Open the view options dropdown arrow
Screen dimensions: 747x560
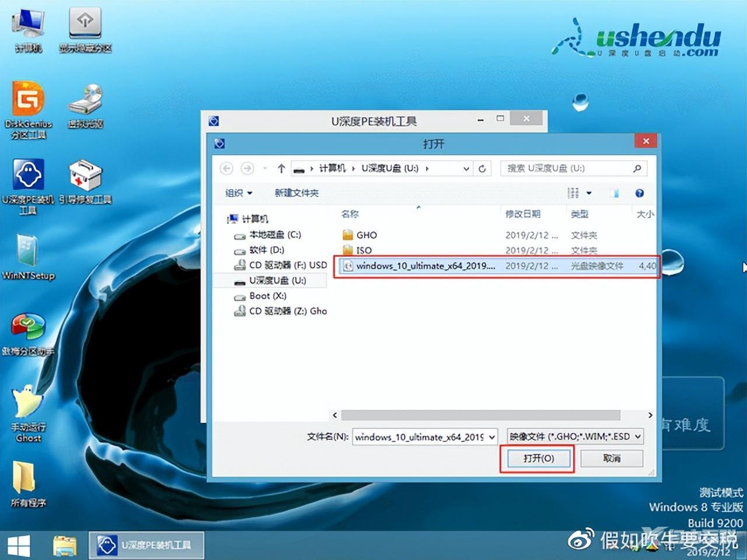tap(589, 193)
